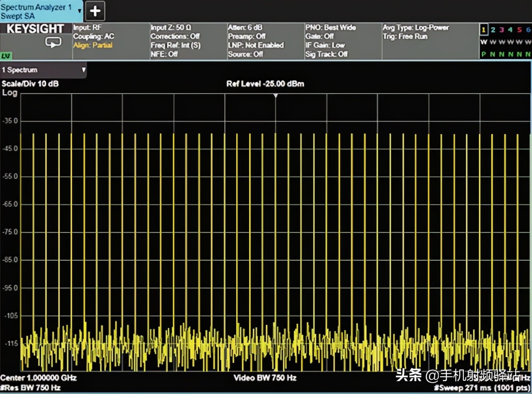Select trace 2 in the trace panel
Image resolution: width=532 pixels, height=394 pixels.
[x=493, y=30]
